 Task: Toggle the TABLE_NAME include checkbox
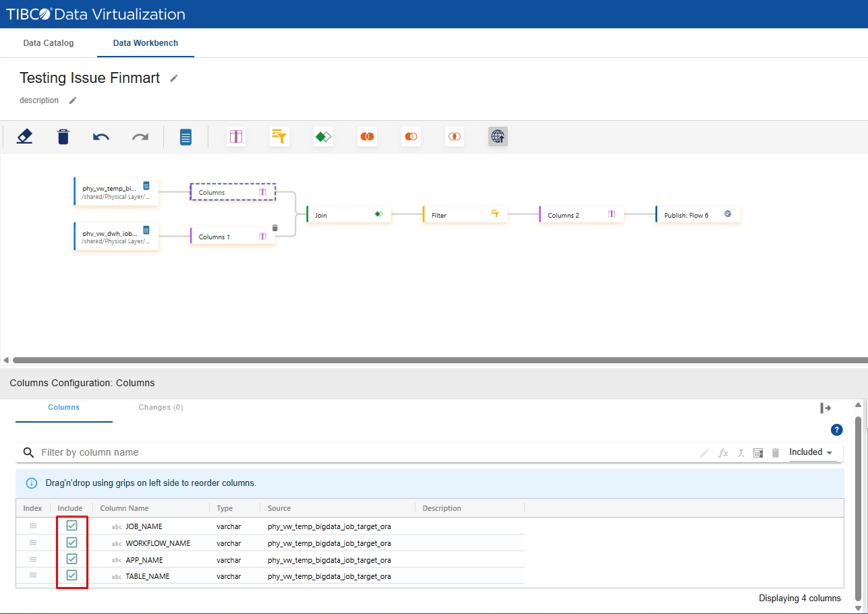pos(72,576)
